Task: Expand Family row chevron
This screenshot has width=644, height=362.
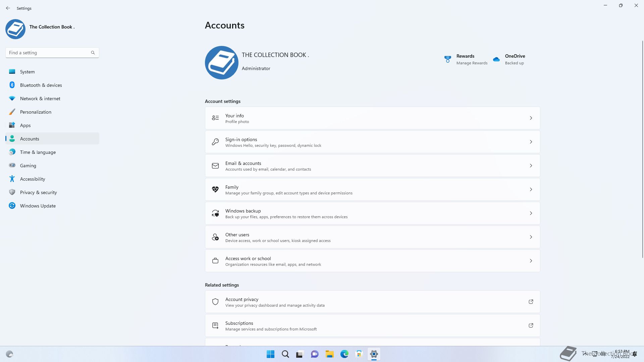Action: tap(531, 189)
